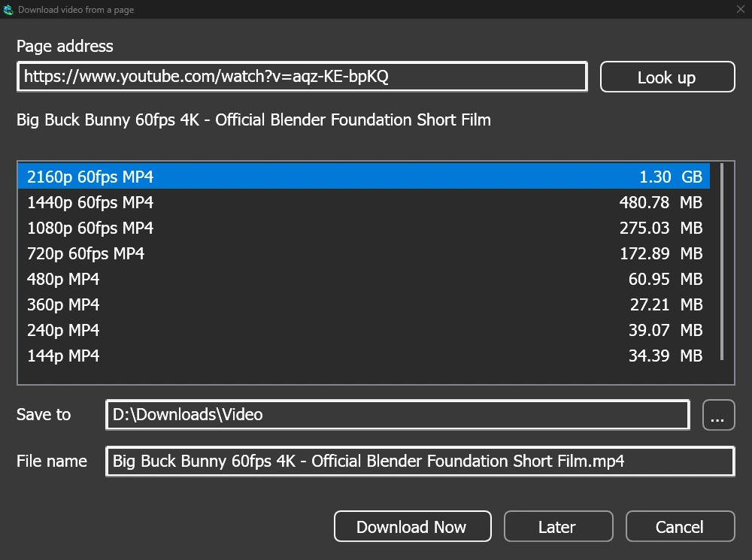
Task: Click the Save to path field
Action: 398,415
